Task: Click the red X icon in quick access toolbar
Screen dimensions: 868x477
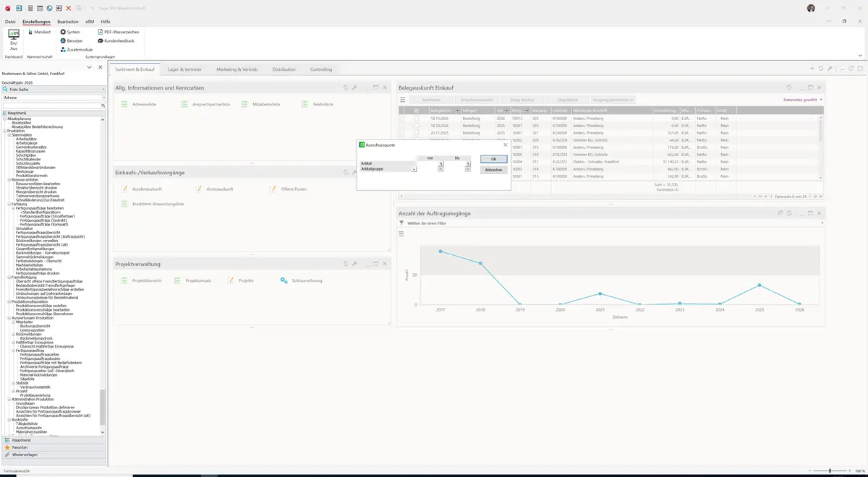Action: [x=69, y=8]
